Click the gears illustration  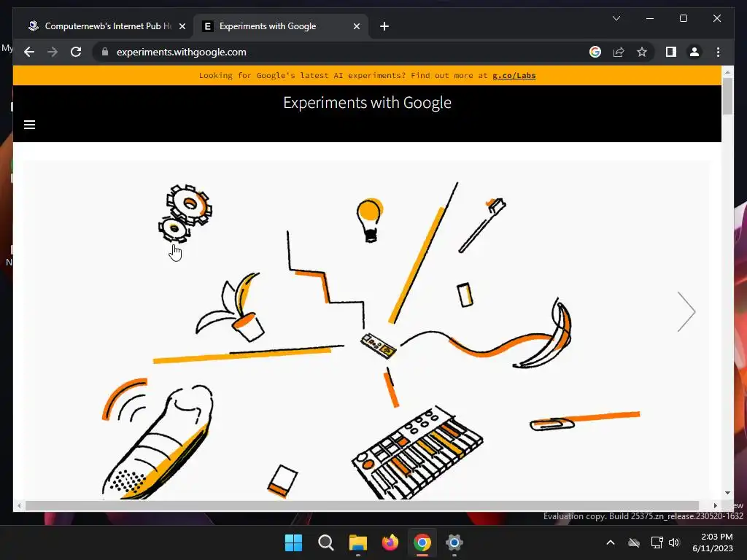pos(185,213)
